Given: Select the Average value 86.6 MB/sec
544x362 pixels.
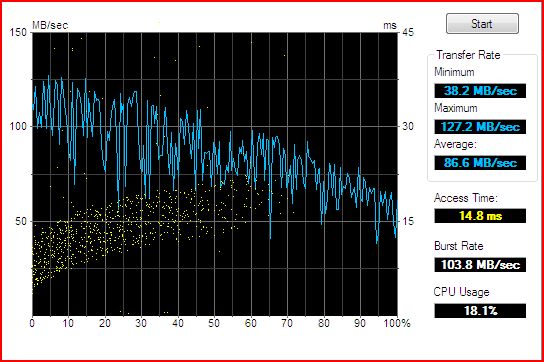Looking at the screenshot, I should pyautogui.click(x=480, y=162).
